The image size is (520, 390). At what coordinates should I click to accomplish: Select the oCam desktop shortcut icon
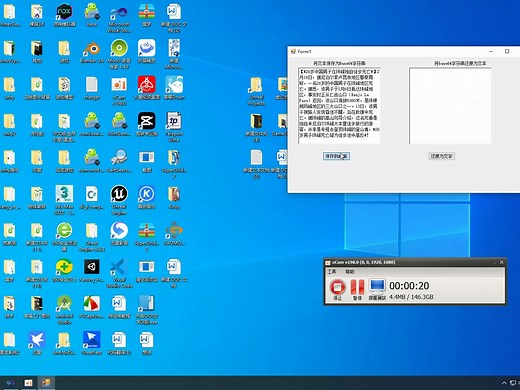(x=119, y=85)
